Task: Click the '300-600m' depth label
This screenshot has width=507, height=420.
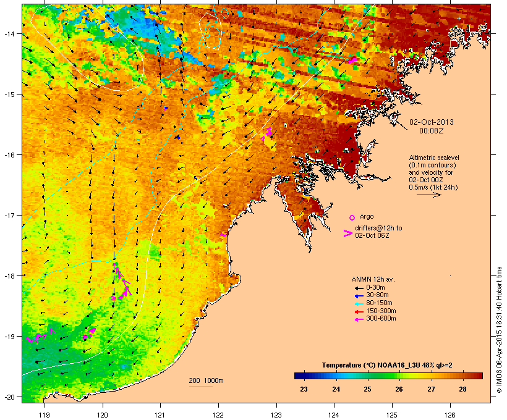Action: click(381, 319)
